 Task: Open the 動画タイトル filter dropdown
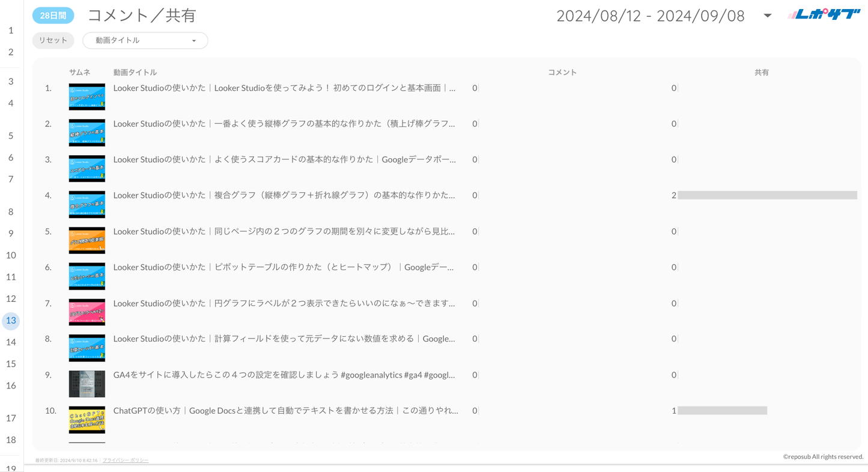[145, 40]
